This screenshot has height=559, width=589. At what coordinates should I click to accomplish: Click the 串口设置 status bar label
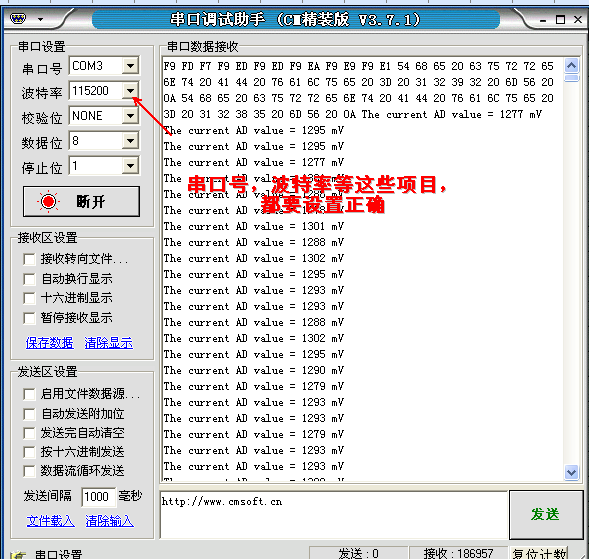(x=58, y=554)
